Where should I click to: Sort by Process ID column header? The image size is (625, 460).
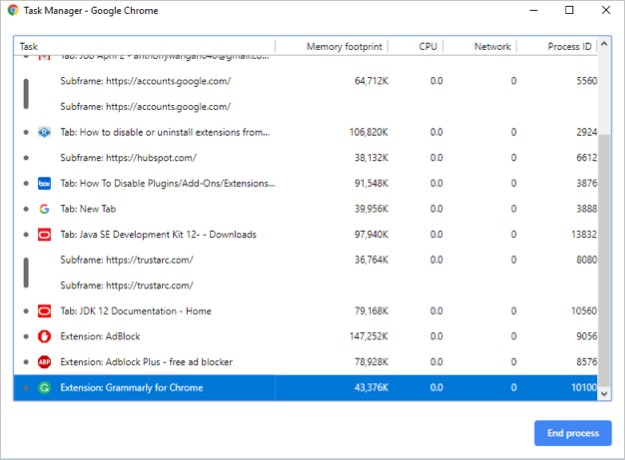(x=557, y=47)
